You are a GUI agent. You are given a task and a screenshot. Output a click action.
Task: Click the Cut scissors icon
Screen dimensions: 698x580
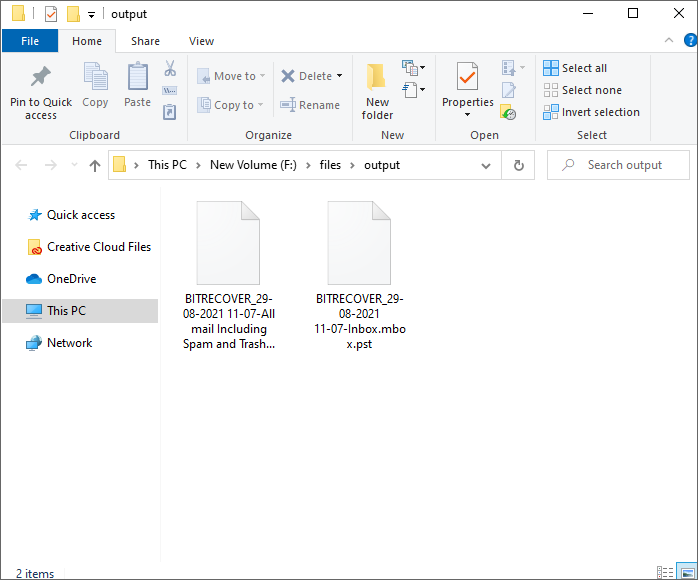coord(170,68)
